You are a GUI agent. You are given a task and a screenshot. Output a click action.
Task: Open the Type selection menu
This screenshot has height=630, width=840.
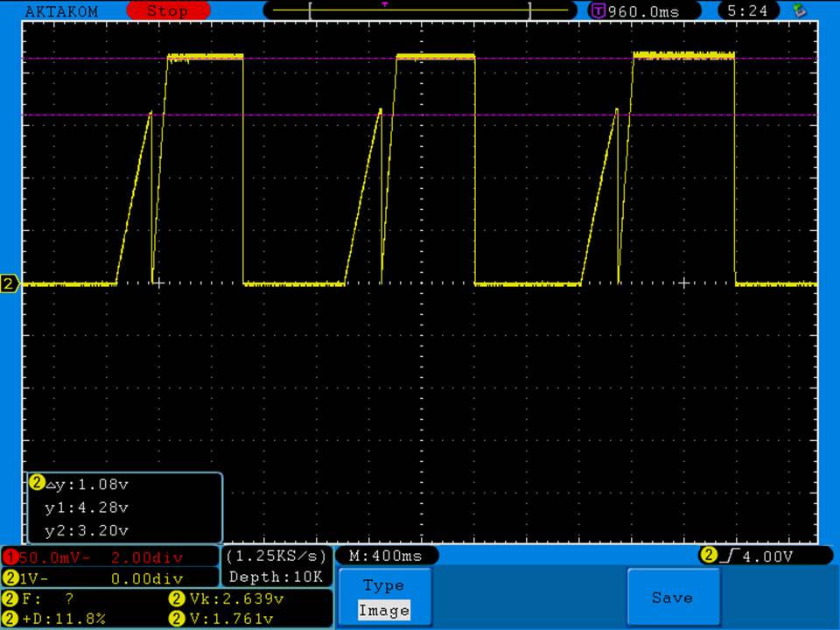384,585
